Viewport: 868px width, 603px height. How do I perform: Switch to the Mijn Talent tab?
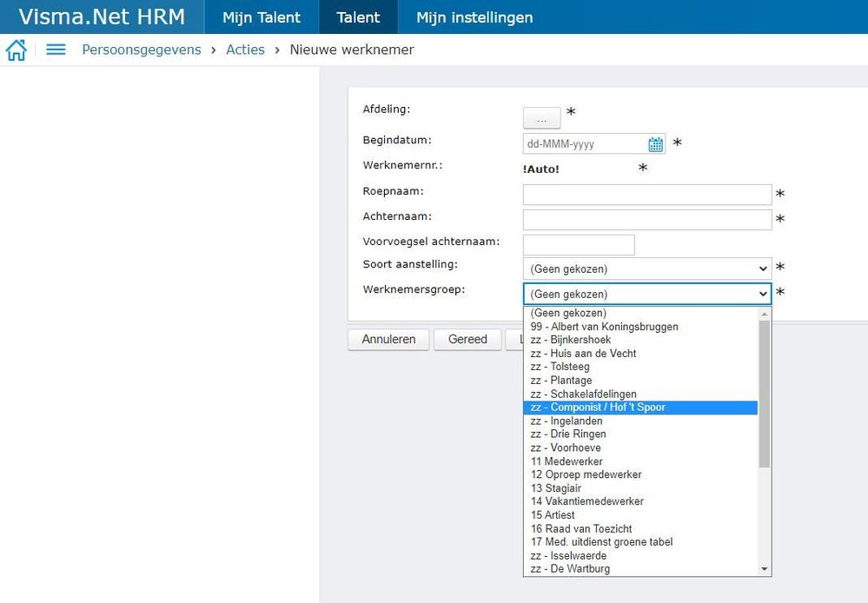pyautogui.click(x=262, y=17)
